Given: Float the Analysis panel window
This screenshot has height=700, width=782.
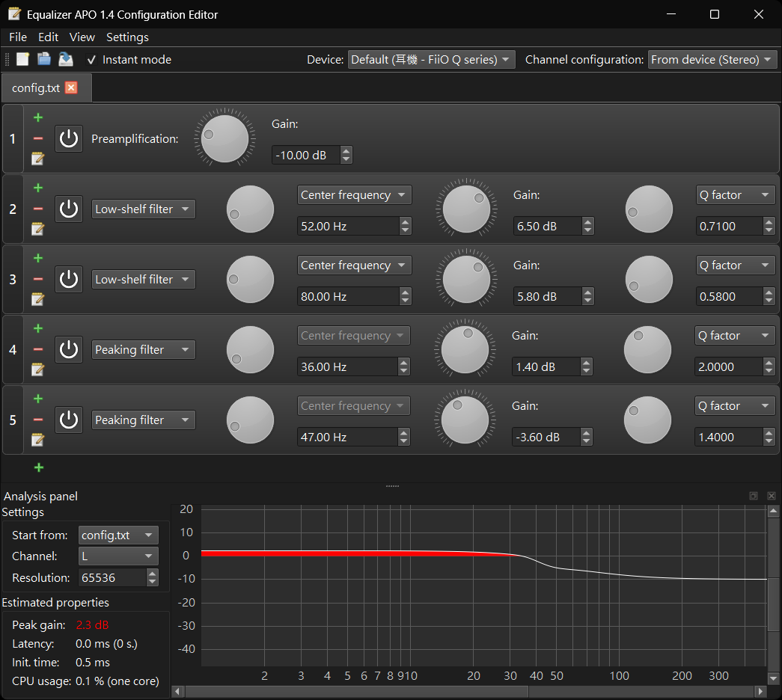Looking at the screenshot, I should click(754, 496).
